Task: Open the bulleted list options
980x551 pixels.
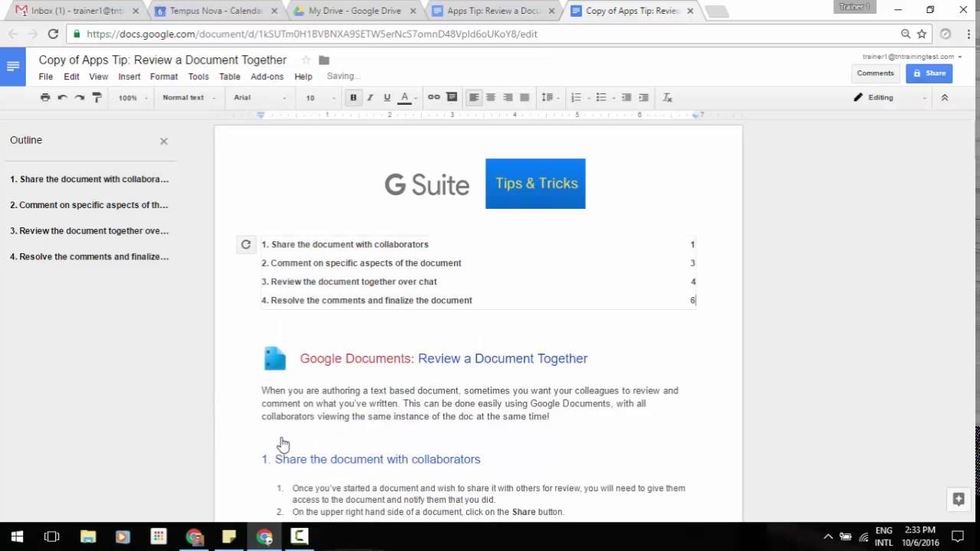Action: coord(604,97)
